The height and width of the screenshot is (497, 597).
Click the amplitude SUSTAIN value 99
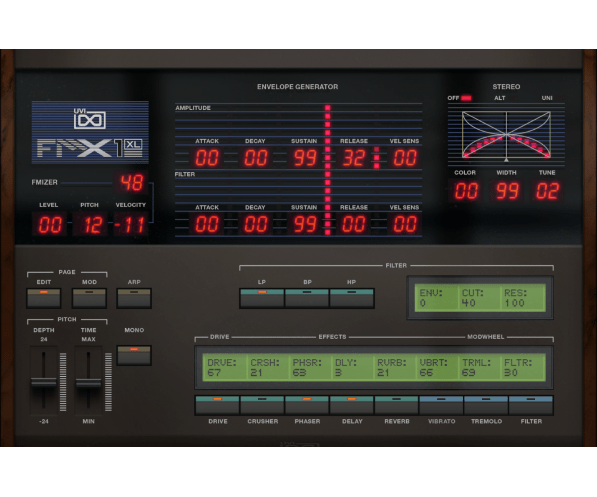click(x=305, y=158)
